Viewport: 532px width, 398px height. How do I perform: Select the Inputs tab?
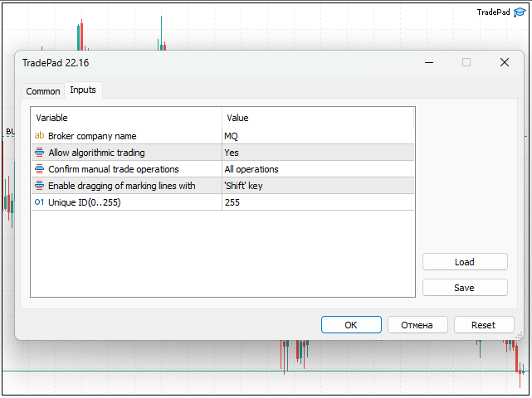pos(83,90)
